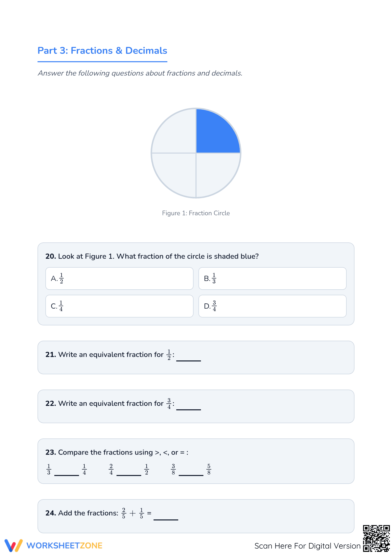Viewport: 392px width, 554px height.
Task: Open the WORKSHEETZONE brand text link
Action: point(64,546)
